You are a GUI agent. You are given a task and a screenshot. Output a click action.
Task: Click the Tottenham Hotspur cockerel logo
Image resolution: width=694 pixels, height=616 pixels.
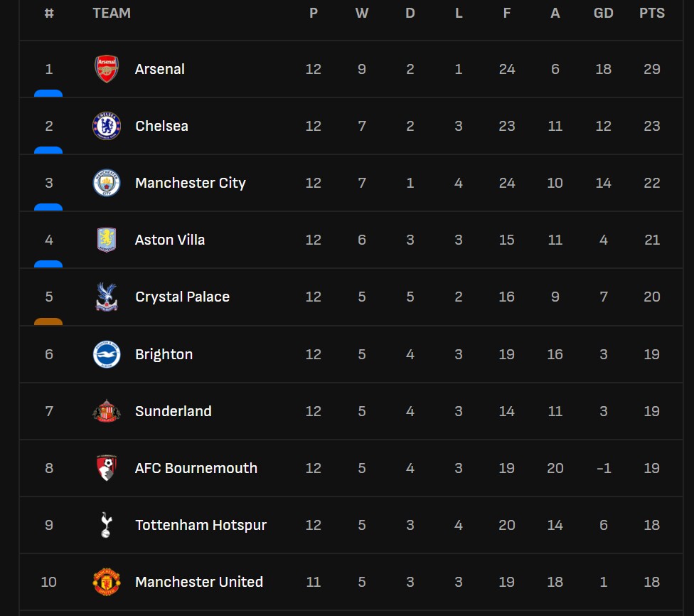tap(107, 525)
